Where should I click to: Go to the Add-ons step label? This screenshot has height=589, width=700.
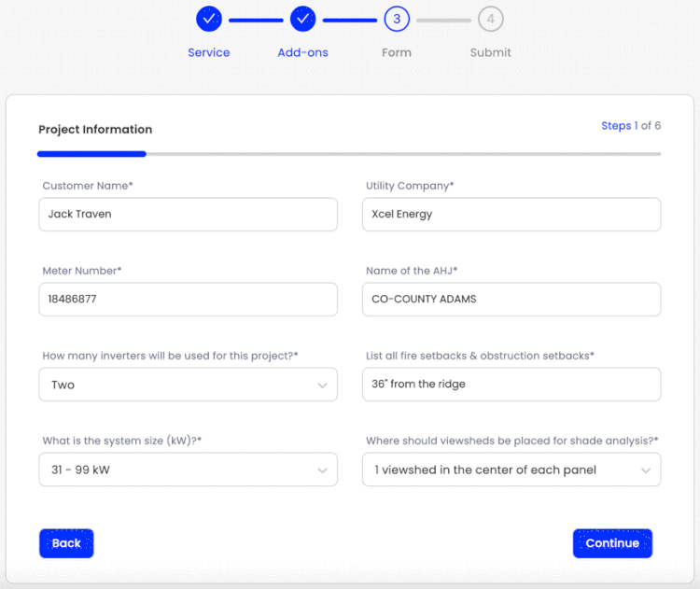coord(302,52)
